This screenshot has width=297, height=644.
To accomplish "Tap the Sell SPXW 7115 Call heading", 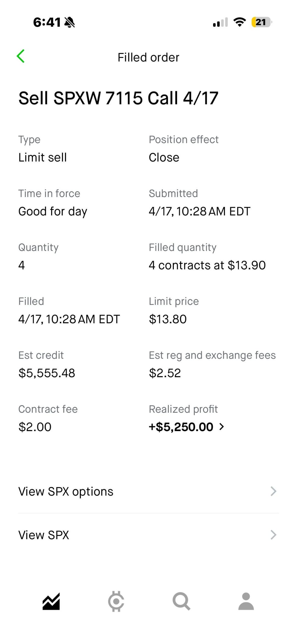I will pyautogui.click(x=118, y=98).
